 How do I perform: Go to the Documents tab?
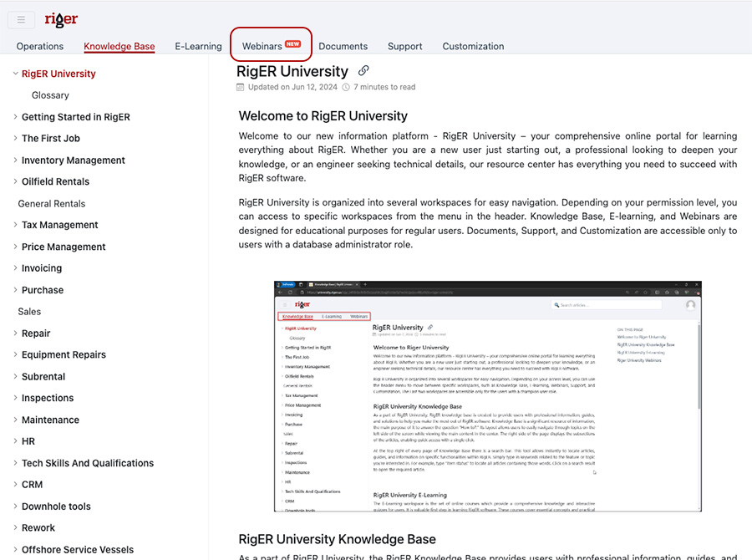pyautogui.click(x=343, y=46)
